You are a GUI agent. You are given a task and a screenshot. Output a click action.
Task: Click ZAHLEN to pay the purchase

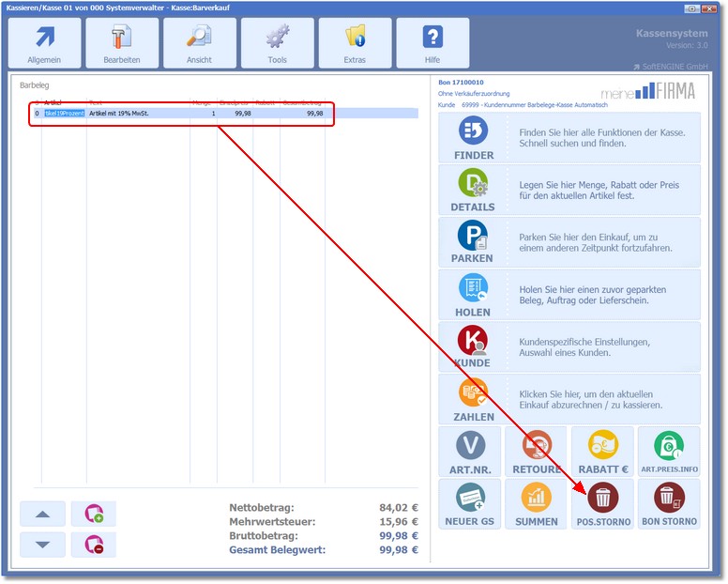click(473, 399)
